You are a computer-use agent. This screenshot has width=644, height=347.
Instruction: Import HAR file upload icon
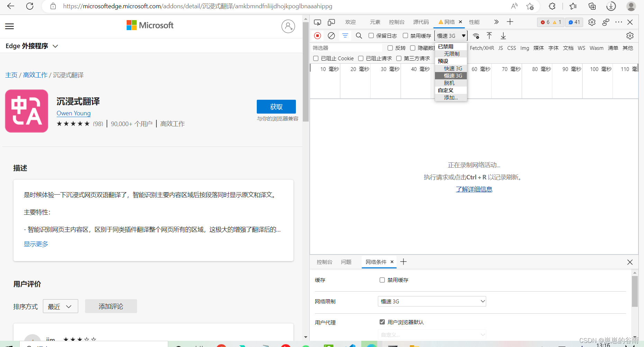pyautogui.click(x=489, y=36)
